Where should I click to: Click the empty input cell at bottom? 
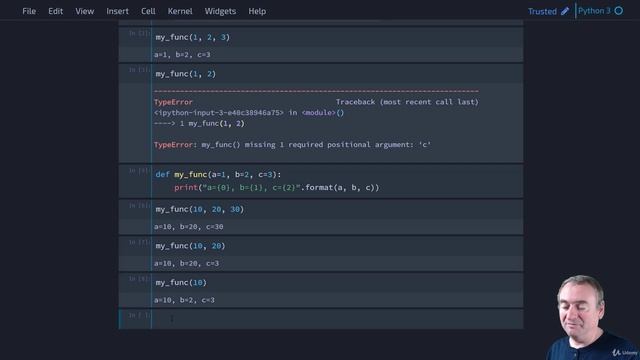[x=337, y=319]
